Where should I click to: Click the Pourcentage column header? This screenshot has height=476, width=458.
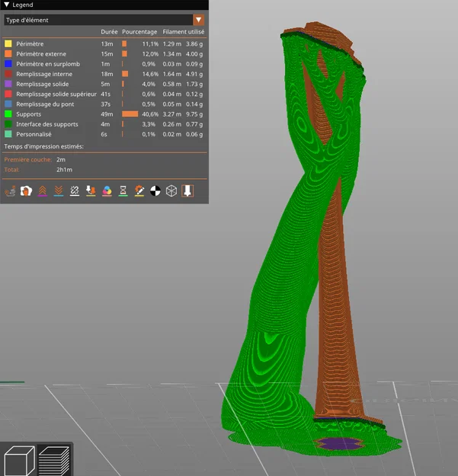[139, 32]
